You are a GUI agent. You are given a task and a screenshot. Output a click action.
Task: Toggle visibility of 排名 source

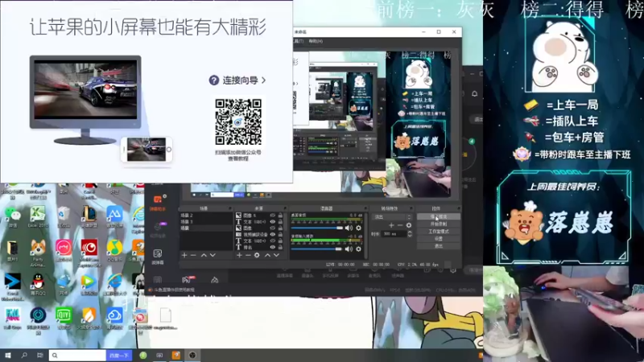click(x=272, y=247)
